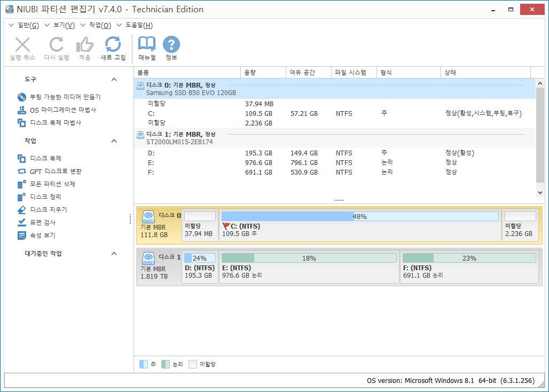Select 디스크 0 drive icon in disk map
This screenshot has height=392, width=549.
pyautogui.click(x=148, y=217)
